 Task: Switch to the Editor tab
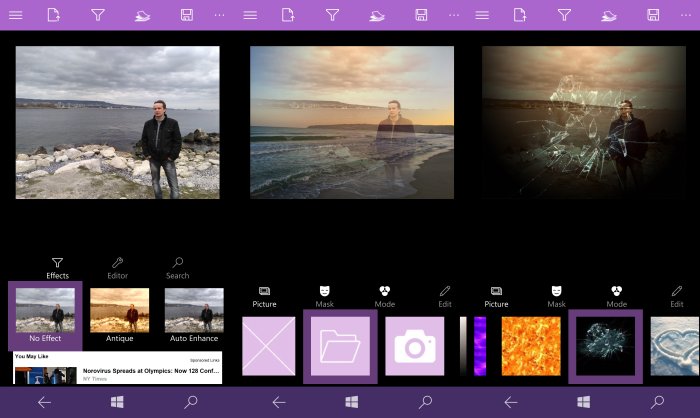pos(117,268)
